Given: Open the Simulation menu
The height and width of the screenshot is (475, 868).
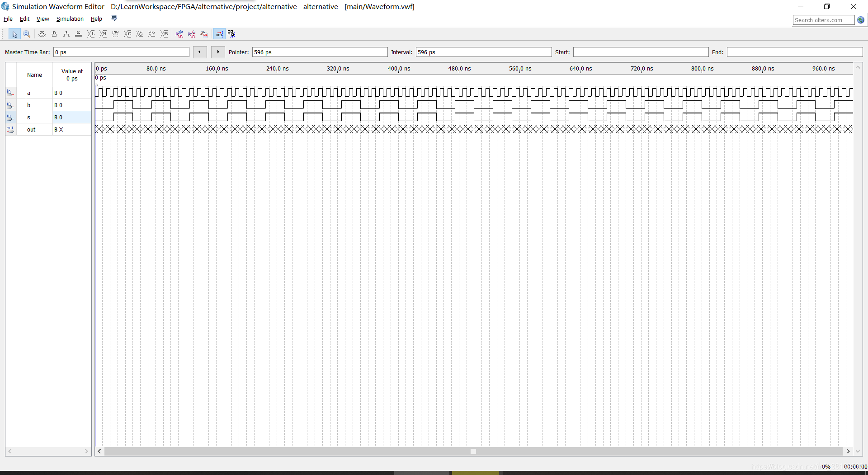Looking at the screenshot, I should (70, 19).
